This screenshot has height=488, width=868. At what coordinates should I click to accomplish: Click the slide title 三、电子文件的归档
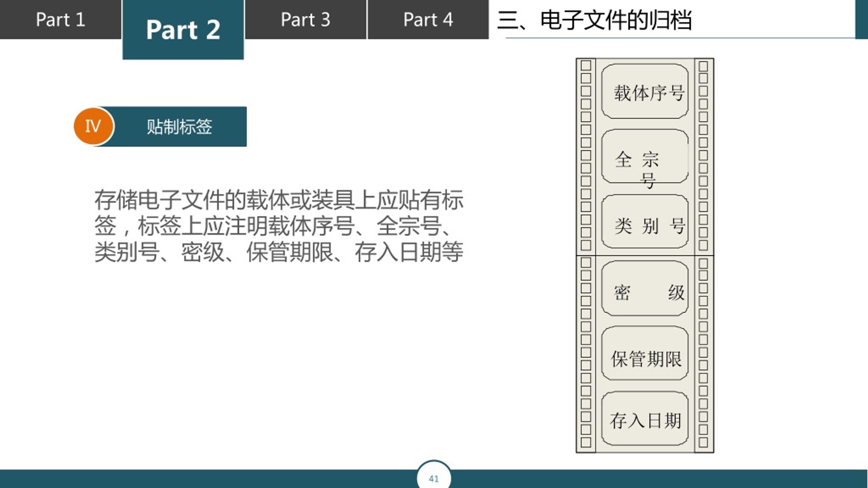pyautogui.click(x=594, y=20)
